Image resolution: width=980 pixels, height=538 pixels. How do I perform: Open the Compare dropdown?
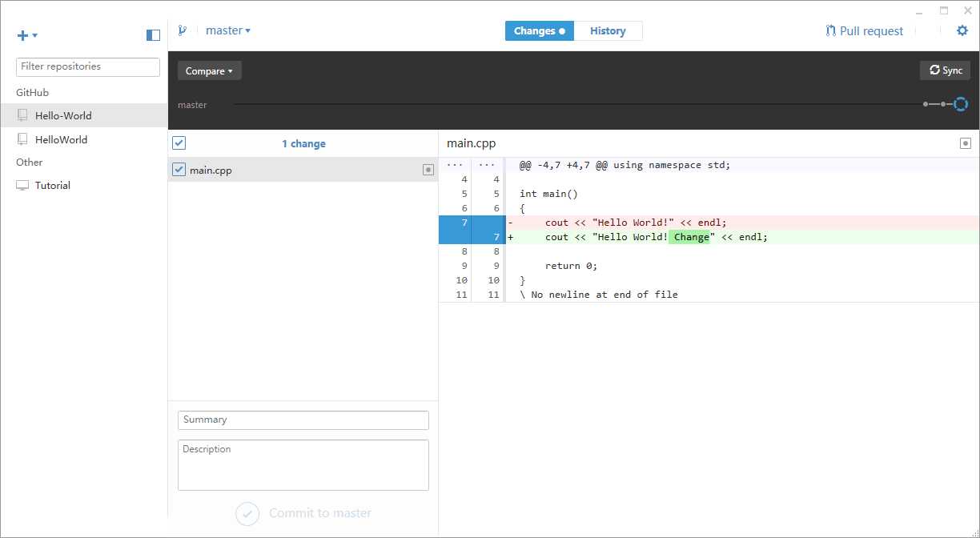209,71
